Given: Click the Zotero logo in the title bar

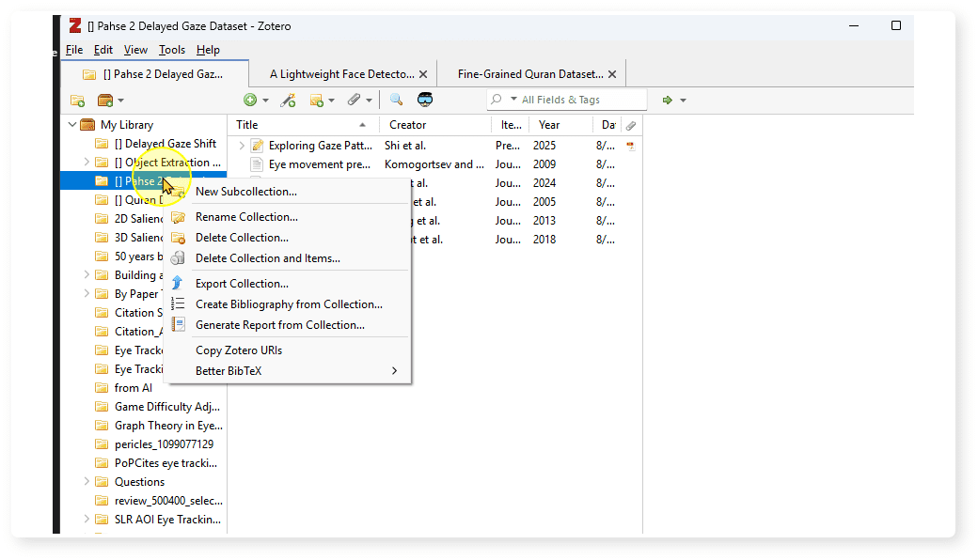Looking at the screenshot, I should coord(75,25).
